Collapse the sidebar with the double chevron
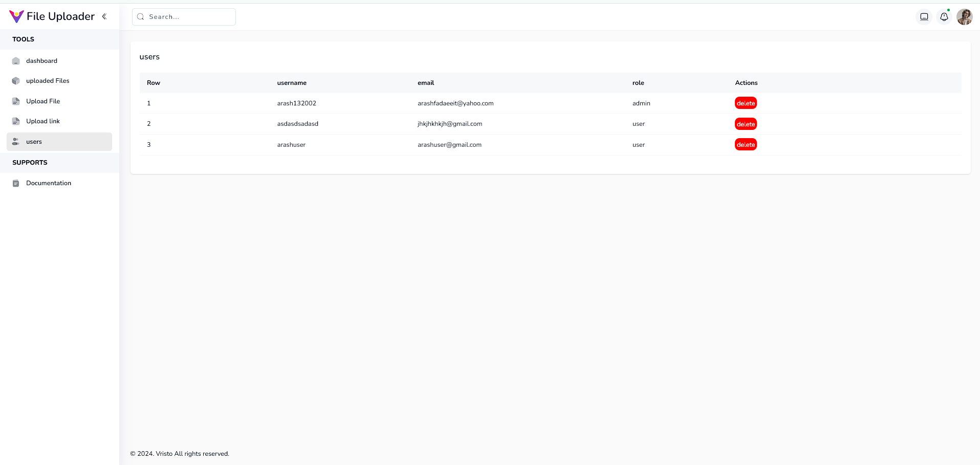 coord(104,16)
